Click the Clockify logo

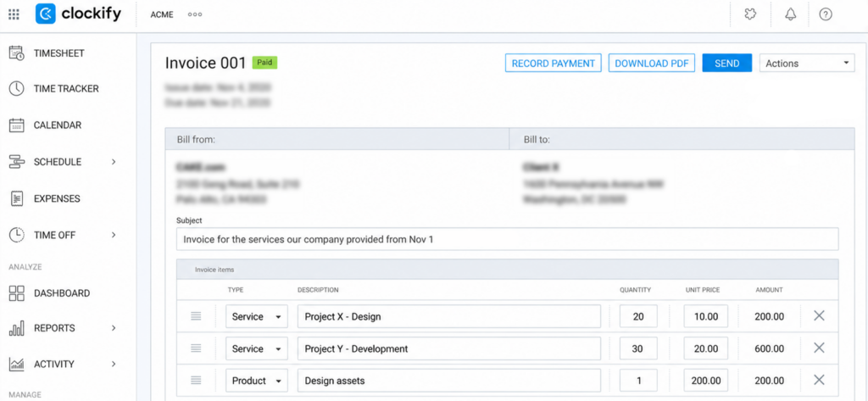[78, 14]
